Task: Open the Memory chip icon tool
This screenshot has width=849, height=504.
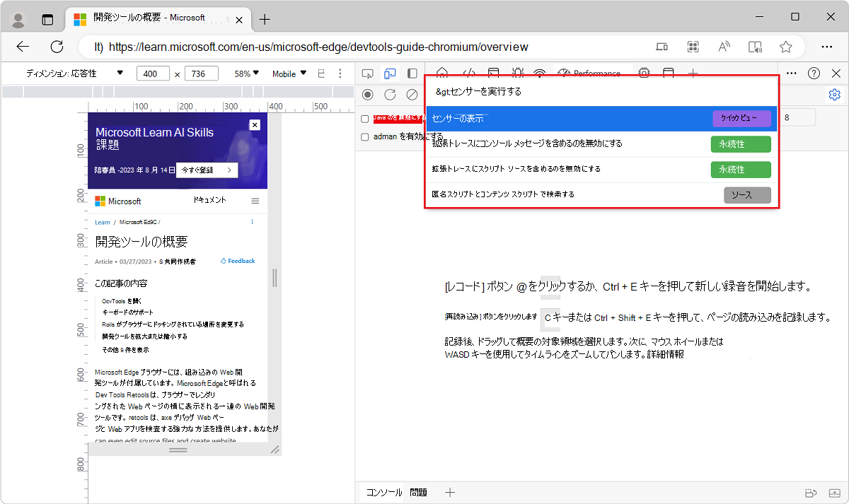Action: [644, 72]
